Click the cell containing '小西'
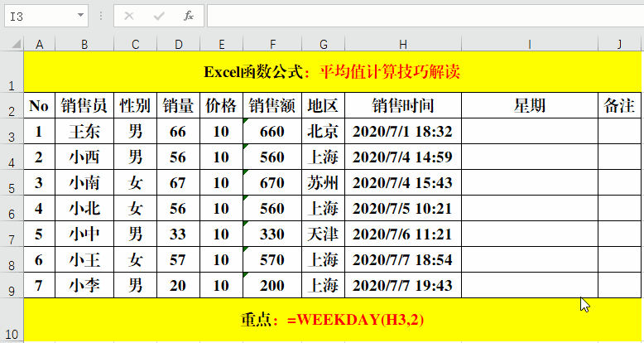The height and width of the screenshot is (343, 644). click(84, 157)
